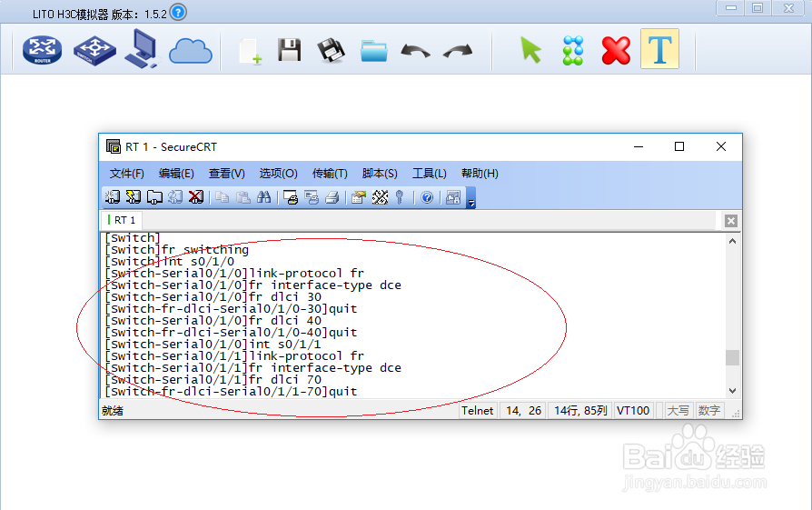Click the Telnet status bar entry
Screen dimensions: 812x510
click(x=478, y=411)
